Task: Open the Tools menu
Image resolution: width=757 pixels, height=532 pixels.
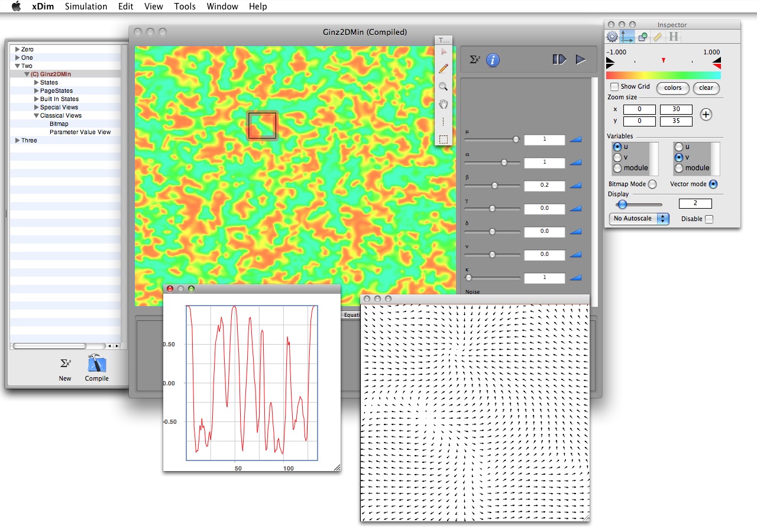Action: click(185, 7)
